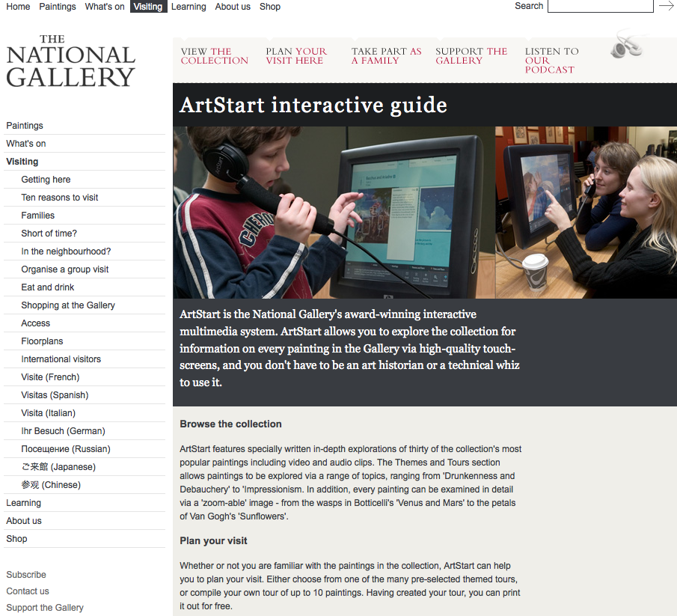Viewport: 677px width, 616px height.
Task: Open In the neighbourhood? sidebar item
Action: click(66, 251)
